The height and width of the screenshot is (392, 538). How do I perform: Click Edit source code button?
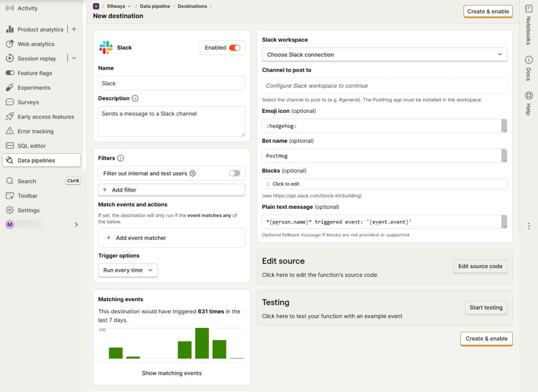(480, 266)
